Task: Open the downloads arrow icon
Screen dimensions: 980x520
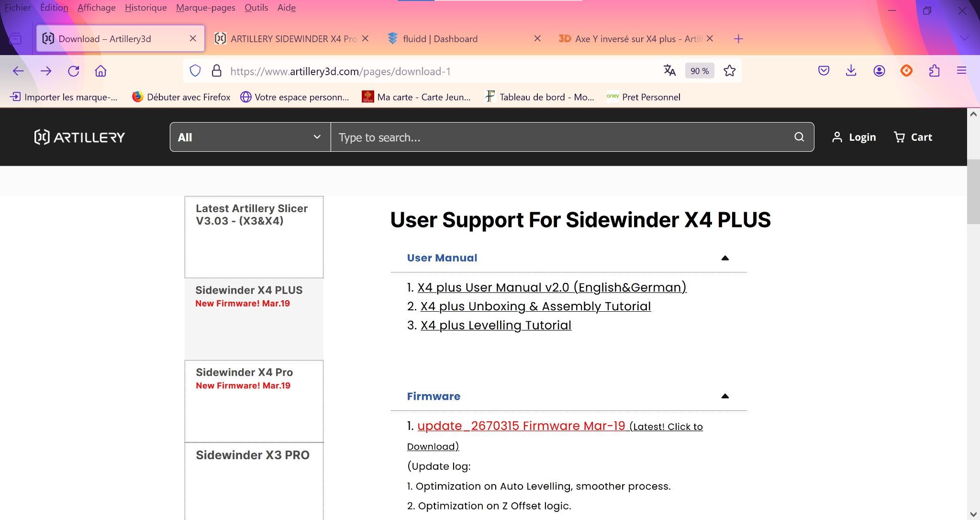Action: tap(851, 71)
